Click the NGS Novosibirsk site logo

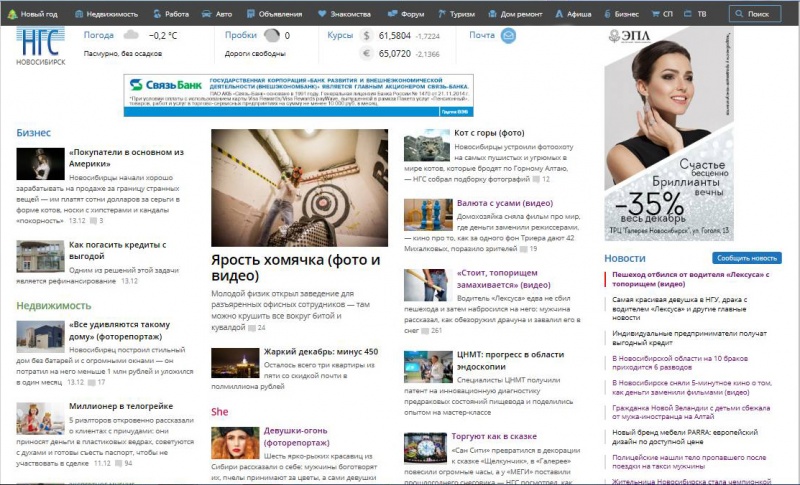pos(40,46)
